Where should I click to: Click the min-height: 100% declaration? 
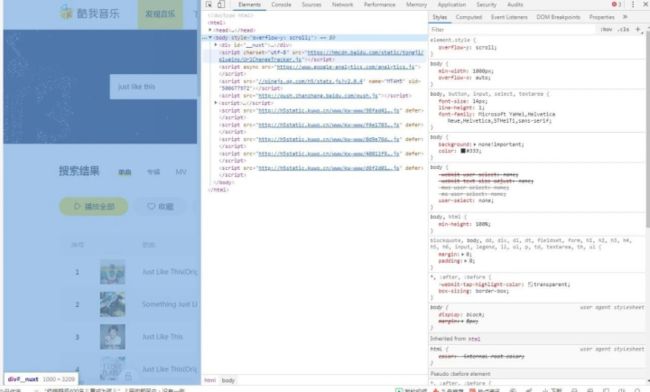pyautogui.click(x=464, y=224)
